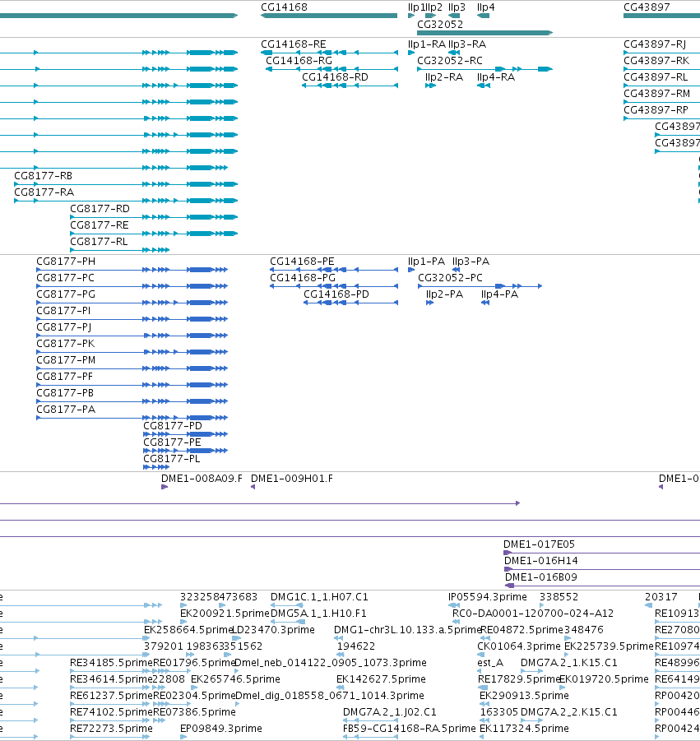This screenshot has height=741, width=700.
Task: Open the DME1-016B09 feature
Action: [540, 577]
